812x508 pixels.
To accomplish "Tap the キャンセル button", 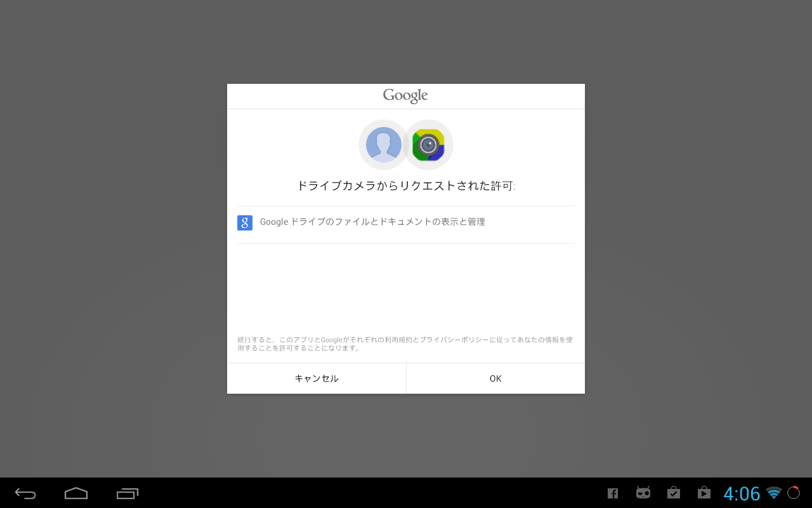I will (317, 378).
